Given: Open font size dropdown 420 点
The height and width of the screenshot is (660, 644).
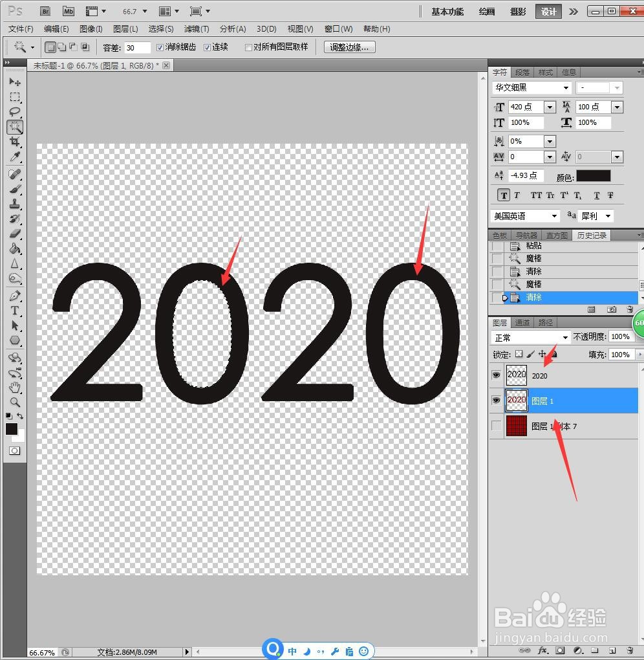Looking at the screenshot, I should tap(550, 107).
